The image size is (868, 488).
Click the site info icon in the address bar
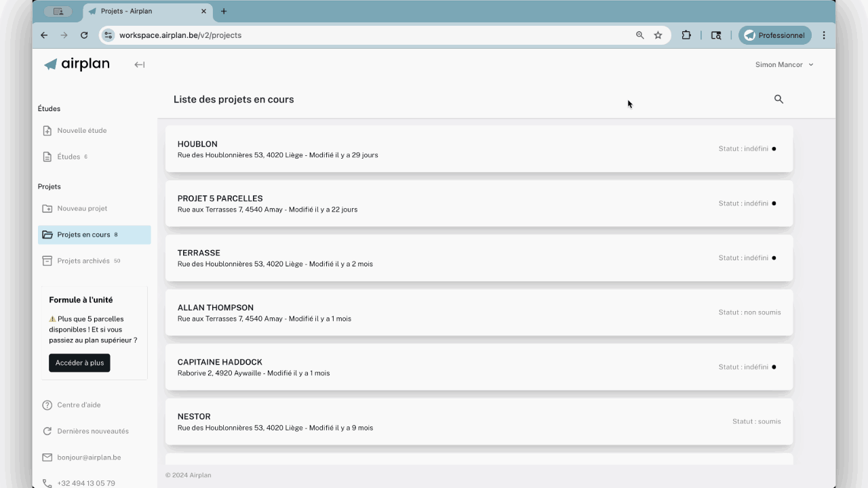[108, 35]
